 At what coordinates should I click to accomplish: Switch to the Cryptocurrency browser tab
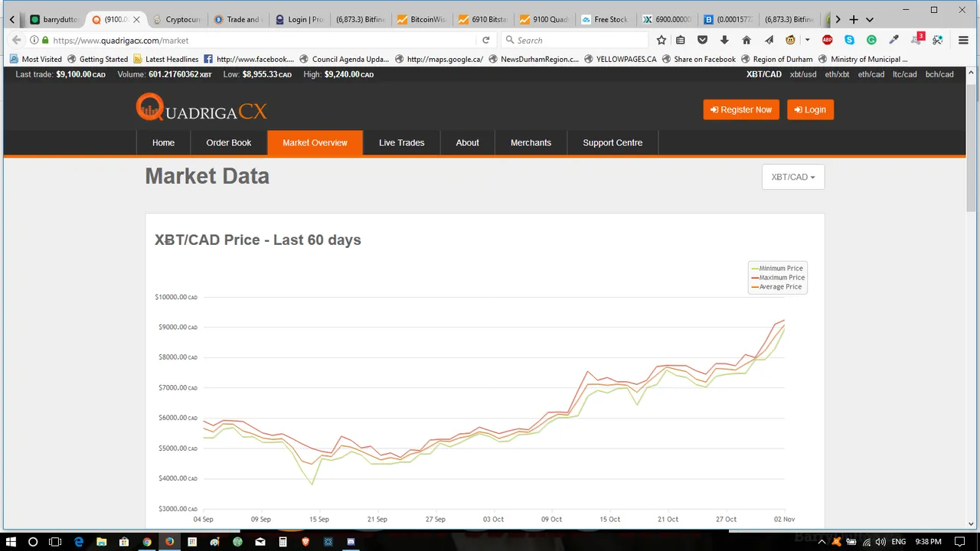[x=176, y=20]
